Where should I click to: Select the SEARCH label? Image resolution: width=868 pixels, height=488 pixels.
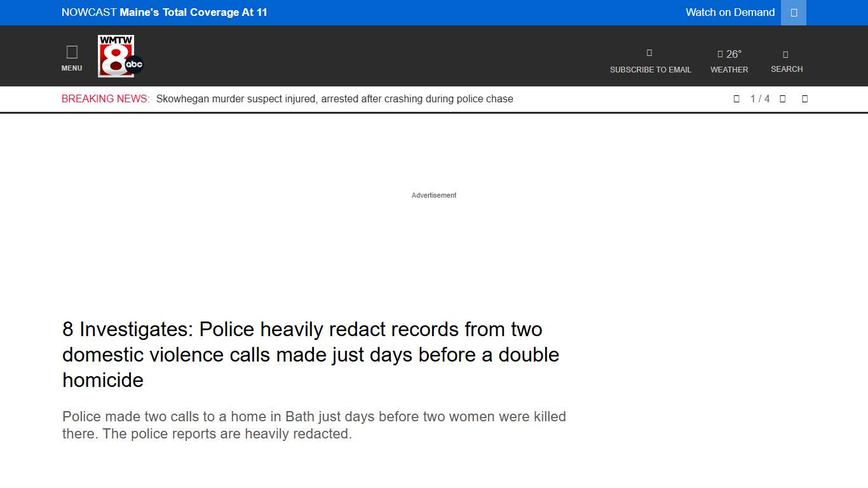tap(786, 69)
